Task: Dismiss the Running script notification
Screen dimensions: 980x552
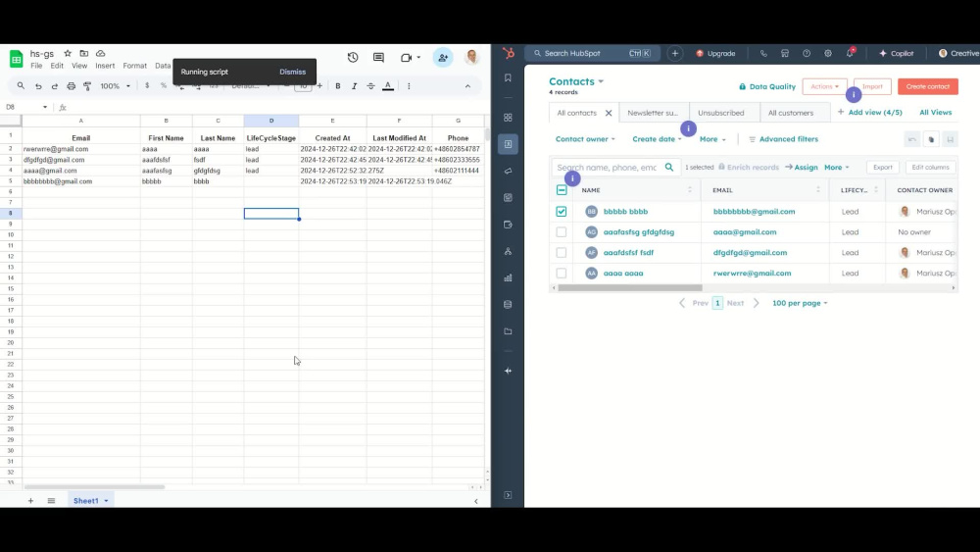Action: 292,72
